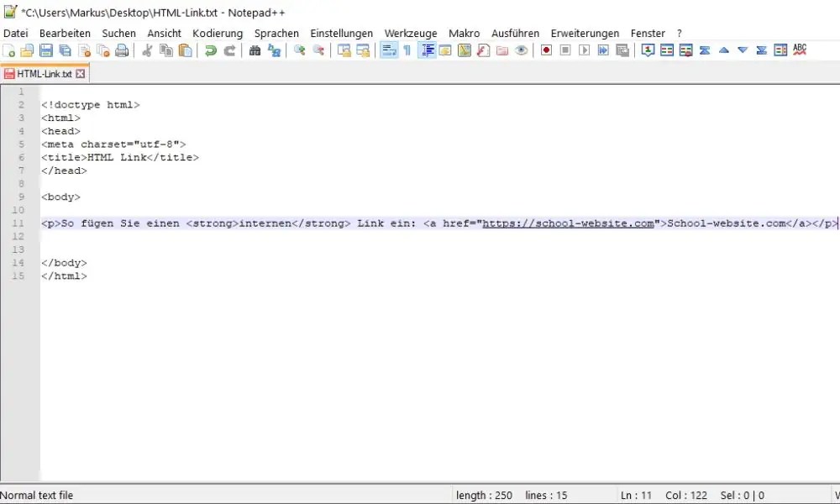The height and width of the screenshot is (504, 840).
Task: Click the </html> closing tag line
Action: point(64,276)
